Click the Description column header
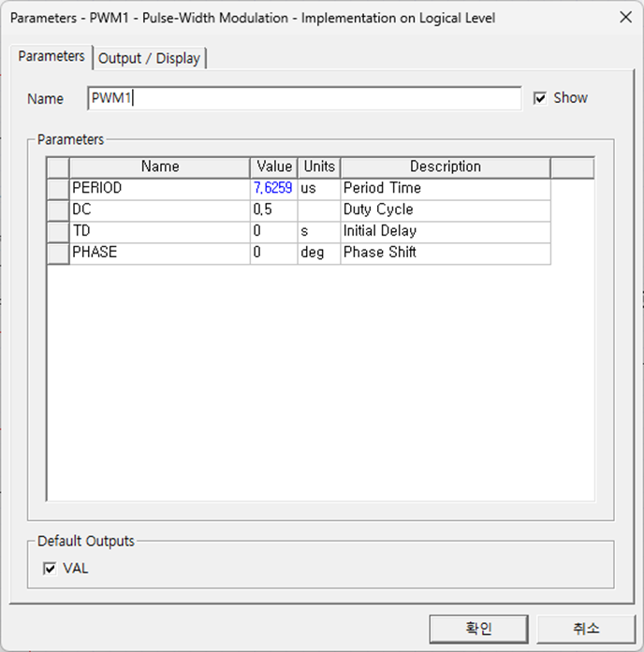Image resolution: width=644 pixels, height=652 pixels. [445, 167]
